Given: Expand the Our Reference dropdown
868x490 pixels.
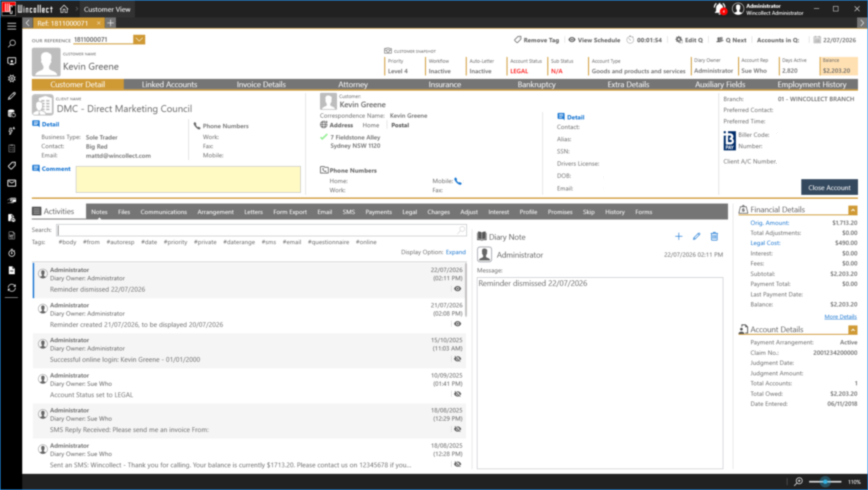Looking at the screenshot, I should pos(139,40).
